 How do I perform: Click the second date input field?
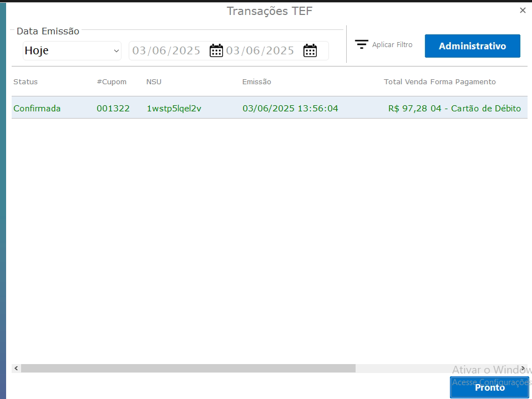[260, 51]
